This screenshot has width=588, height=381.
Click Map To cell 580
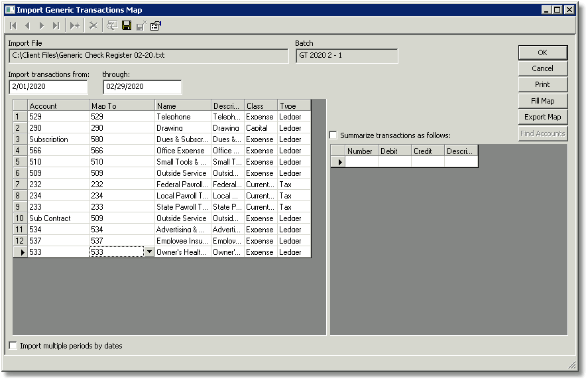pos(122,139)
